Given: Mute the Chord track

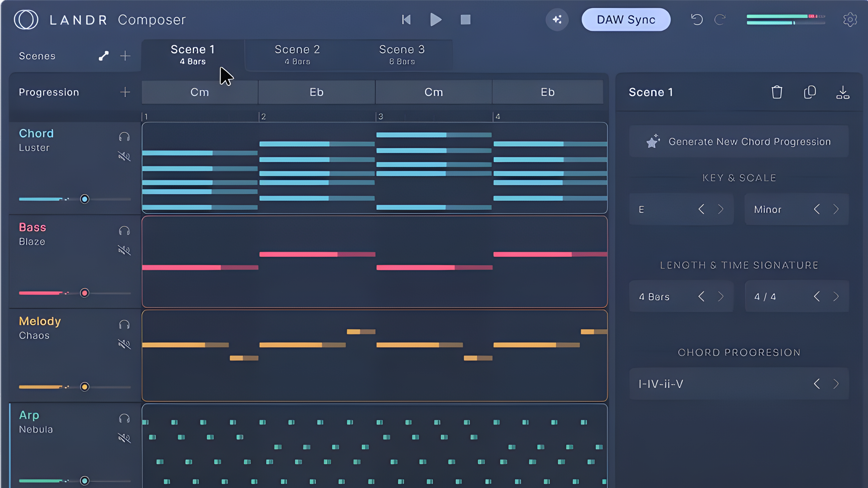Looking at the screenshot, I should [x=124, y=156].
